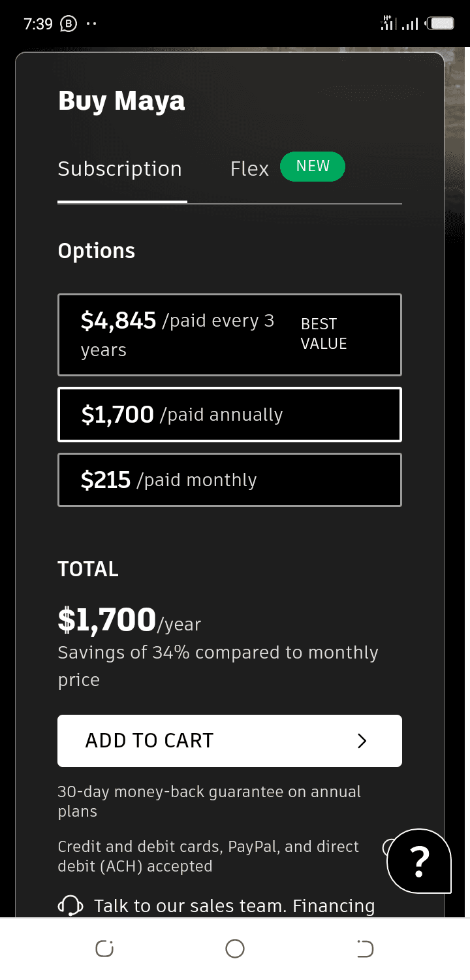Open the Flex tab
Screen dimensions: 470x980
tap(249, 169)
